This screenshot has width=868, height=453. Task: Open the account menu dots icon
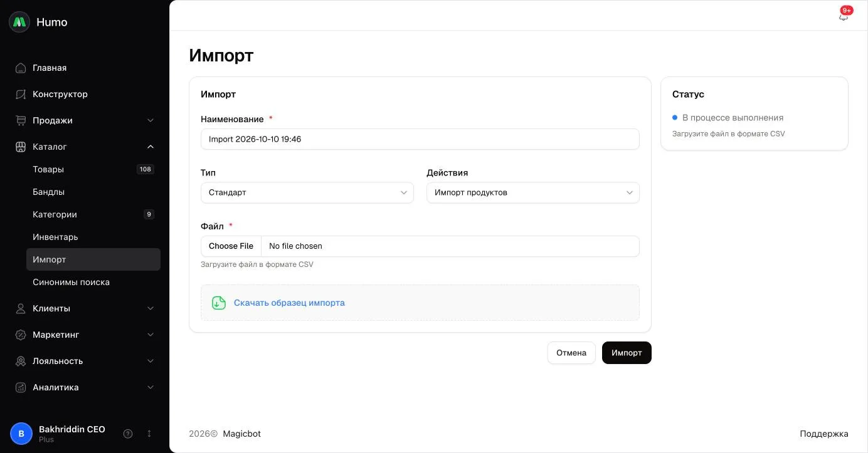pos(149,434)
